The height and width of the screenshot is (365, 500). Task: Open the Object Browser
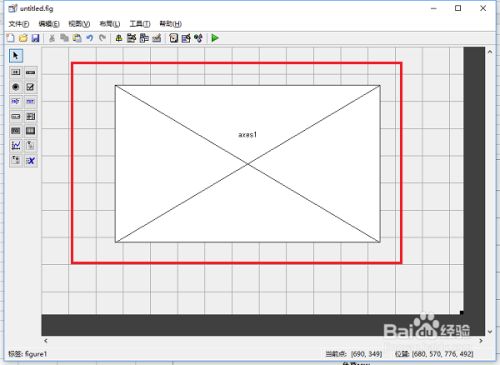coord(199,38)
